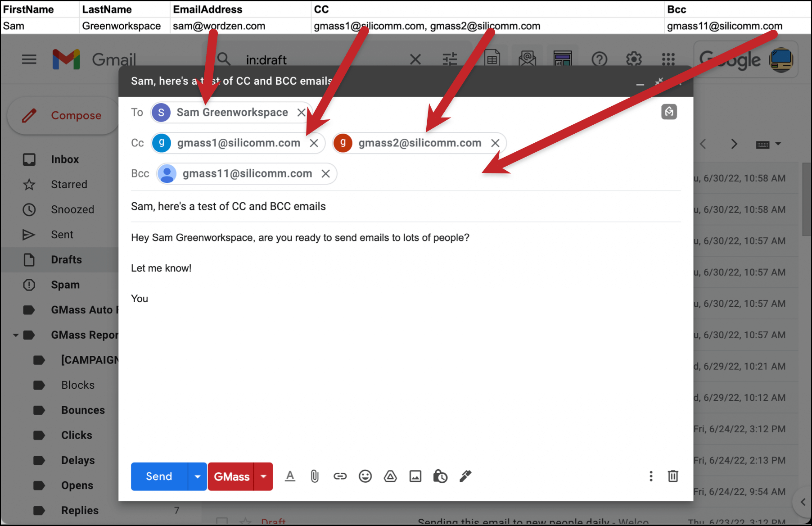Insert emoji icon

coord(365,476)
